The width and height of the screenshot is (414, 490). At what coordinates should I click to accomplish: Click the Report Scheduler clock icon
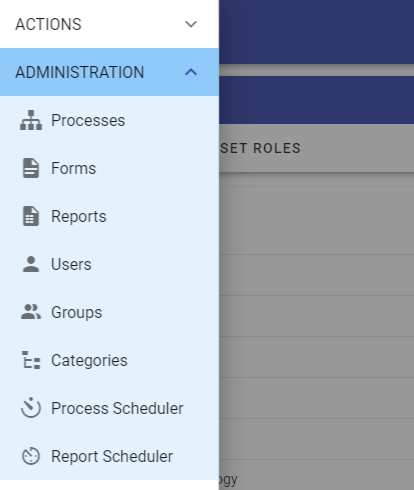pyautogui.click(x=31, y=456)
